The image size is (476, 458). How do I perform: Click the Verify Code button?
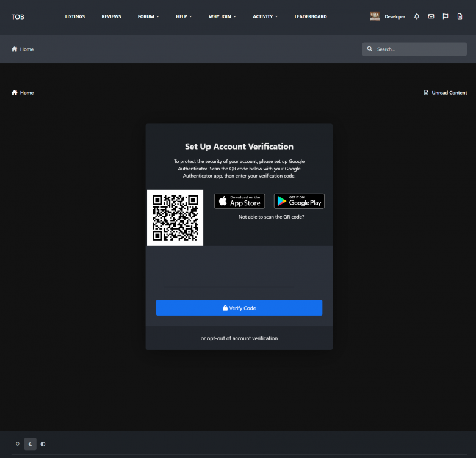239,308
